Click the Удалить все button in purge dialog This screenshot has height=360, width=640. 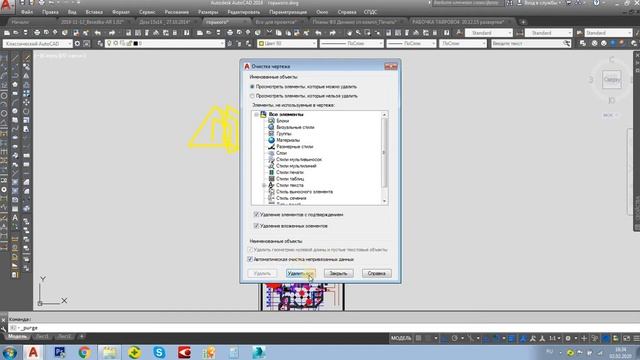point(300,273)
